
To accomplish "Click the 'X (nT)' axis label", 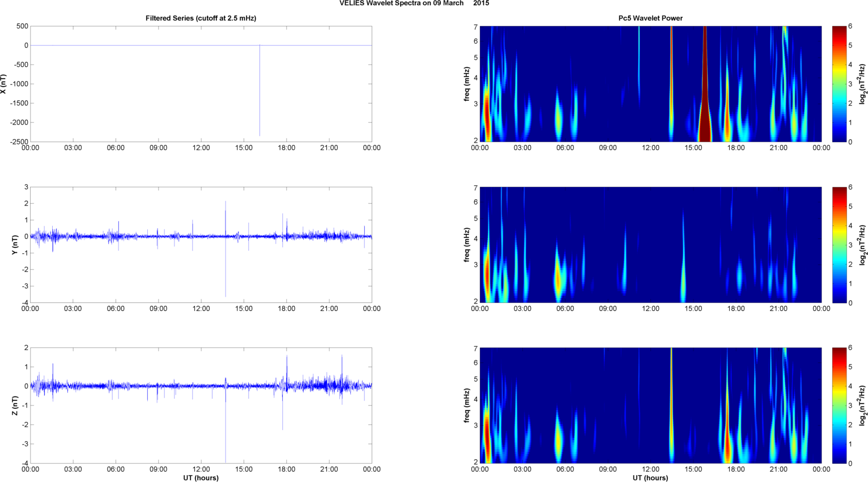I will 3,84.
